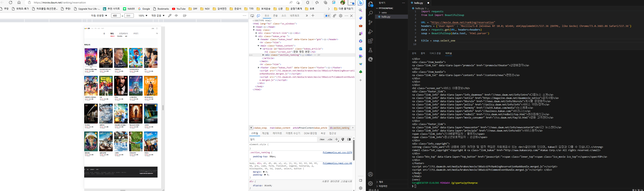Open the YouTube bookmark
The width and height of the screenshot is (644, 191).
click(x=179, y=9)
